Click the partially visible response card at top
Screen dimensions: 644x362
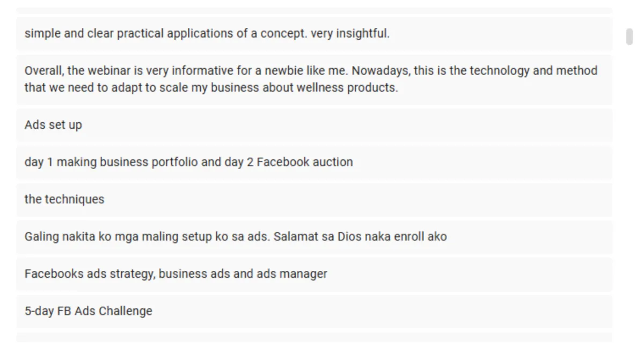[314, 10]
